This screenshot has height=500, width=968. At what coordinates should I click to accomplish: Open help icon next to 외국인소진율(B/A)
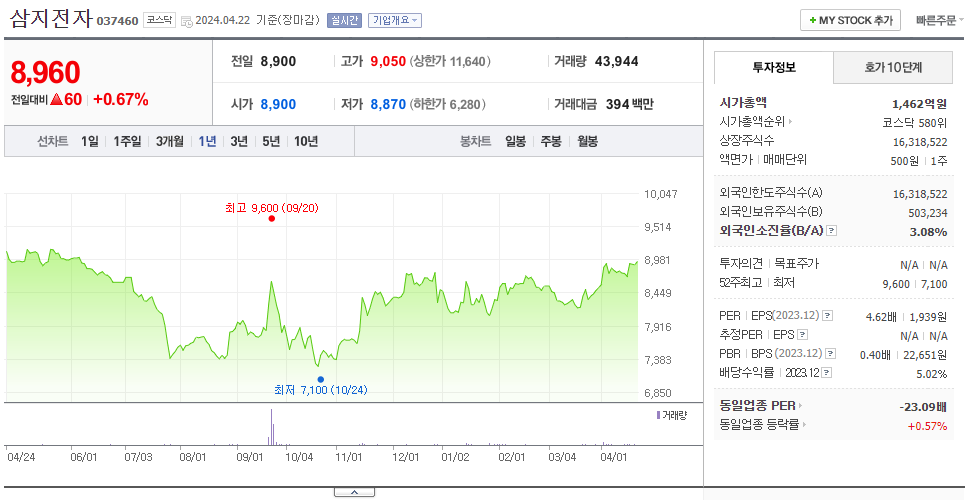click(832, 231)
